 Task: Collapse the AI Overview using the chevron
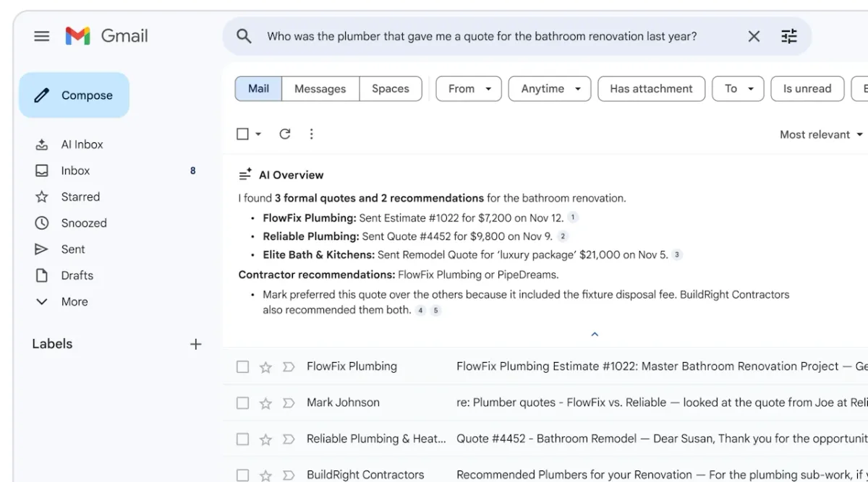click(x=595, y=334)
